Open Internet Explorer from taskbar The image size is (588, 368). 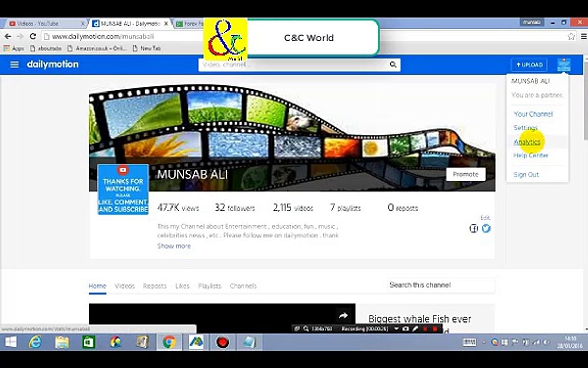click(35, 342)
